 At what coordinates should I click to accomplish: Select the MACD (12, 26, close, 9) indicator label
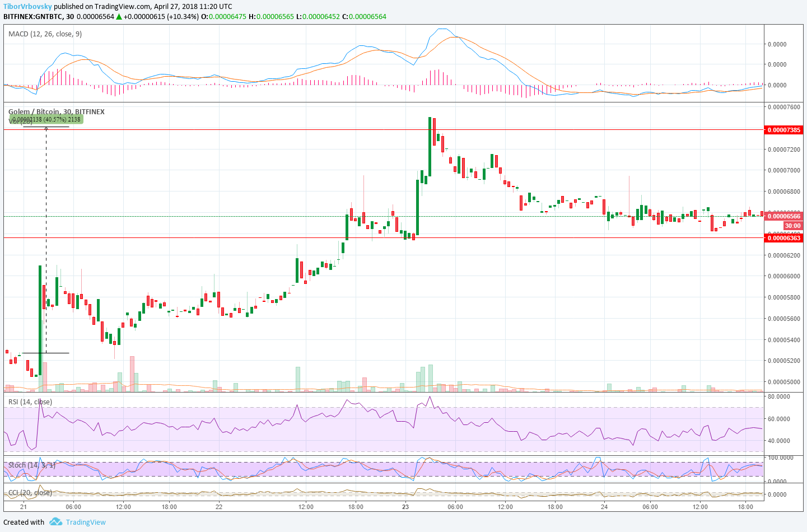(45, 34)
